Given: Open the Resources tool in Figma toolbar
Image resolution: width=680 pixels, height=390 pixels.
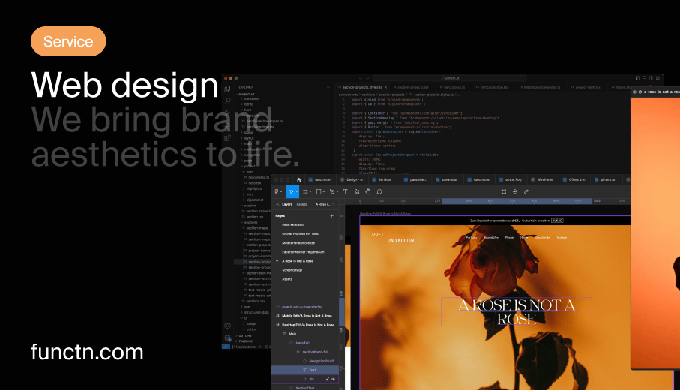Looking at the screenshot, I should (356, 191).
